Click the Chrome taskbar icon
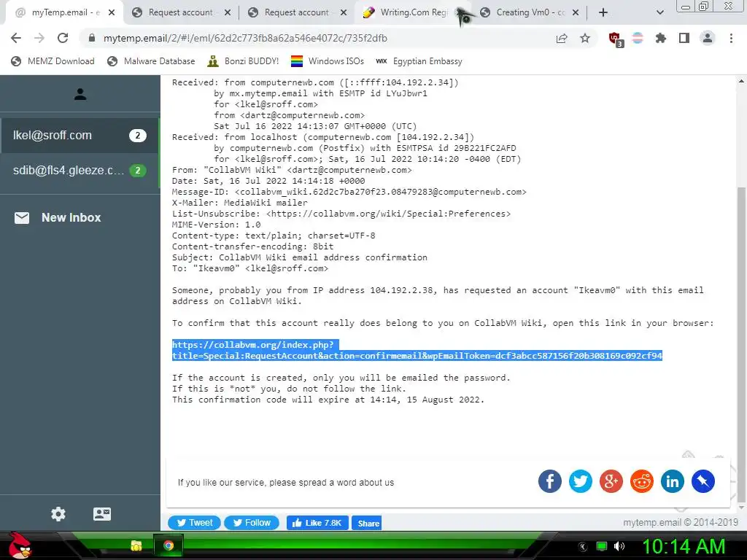The height and width of the screenshot is (560, 747). click(168, 545)
